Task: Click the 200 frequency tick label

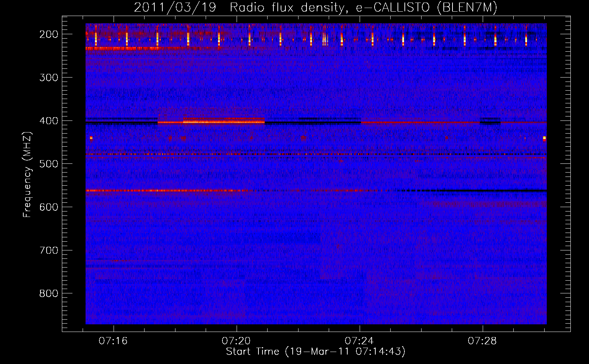Action: point(49,34)
